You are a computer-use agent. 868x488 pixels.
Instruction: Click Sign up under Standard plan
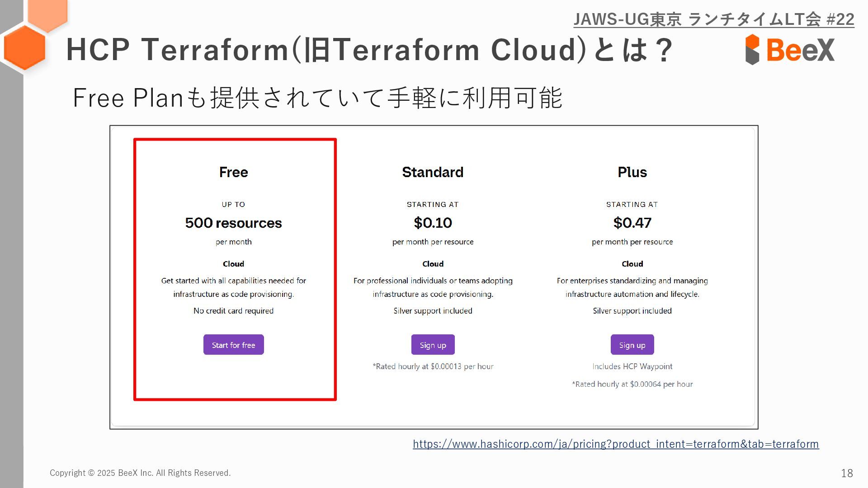pos(433,345)
